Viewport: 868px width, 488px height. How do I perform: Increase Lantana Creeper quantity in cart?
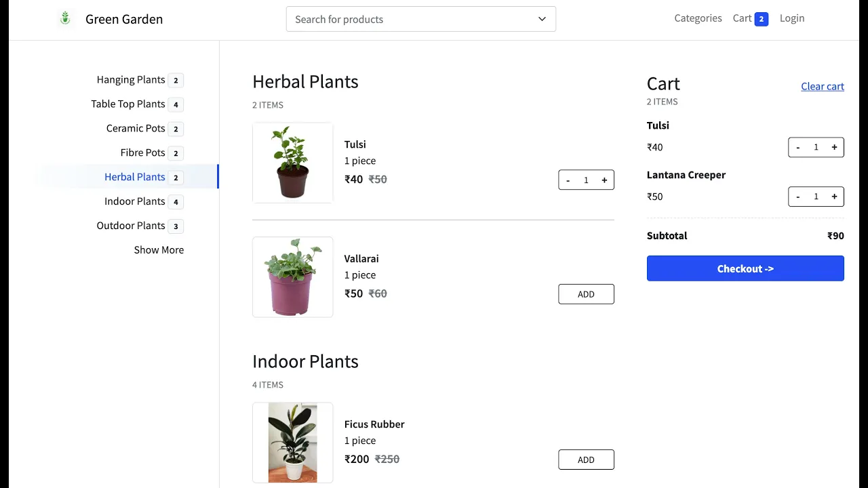(834, 197)
